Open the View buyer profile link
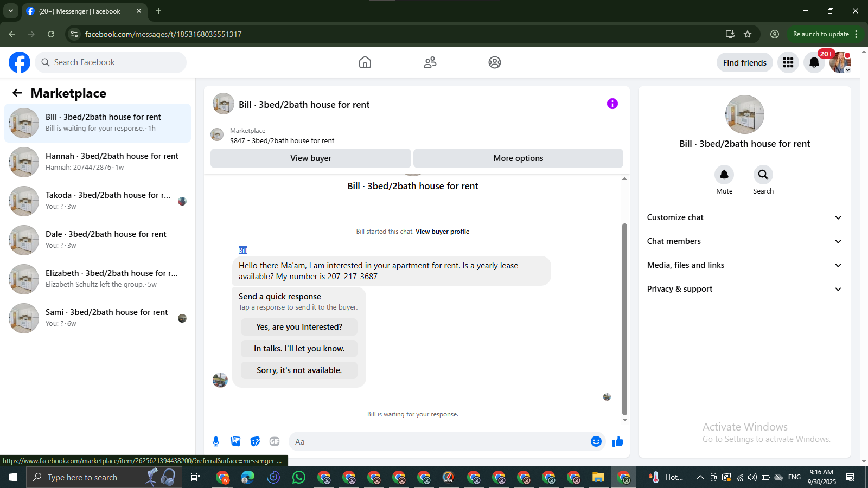This screenshot has height=488, width=868. click(x=442, y=232)
